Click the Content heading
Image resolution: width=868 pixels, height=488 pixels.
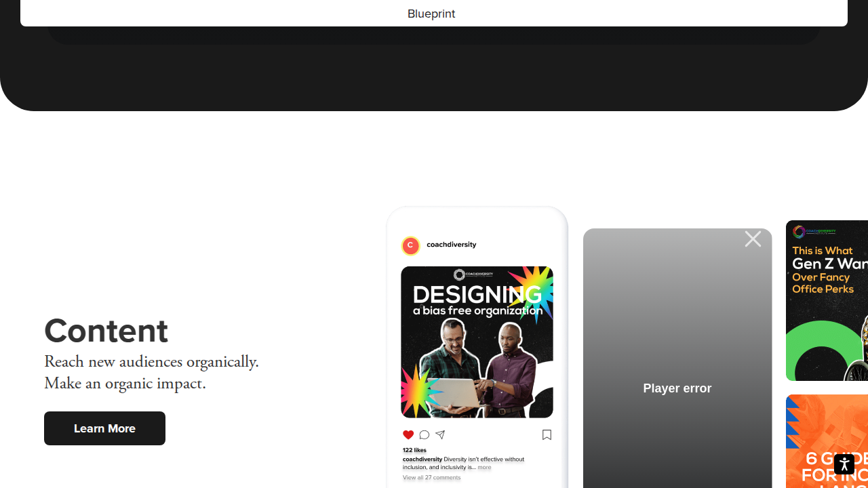click(106, 331)
